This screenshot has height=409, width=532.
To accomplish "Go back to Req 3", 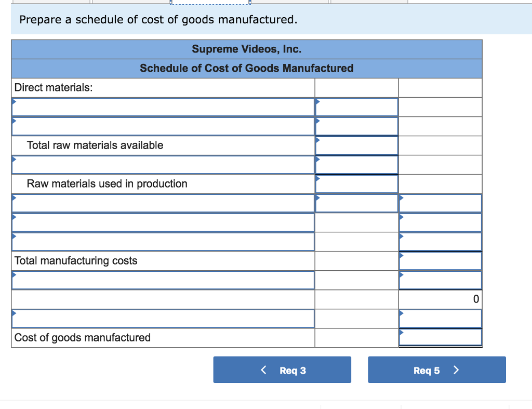I will tap(282, 370).
